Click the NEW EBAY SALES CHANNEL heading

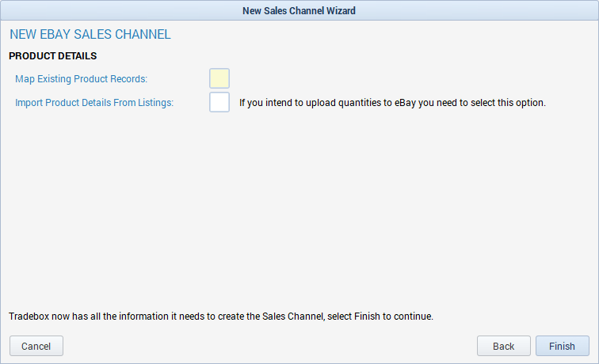tap(90, 34)
